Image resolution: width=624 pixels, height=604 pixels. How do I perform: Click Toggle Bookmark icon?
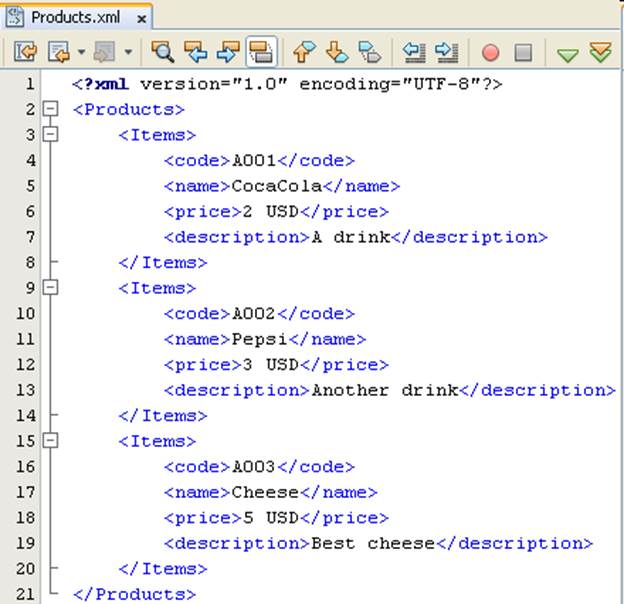(369, 52)
